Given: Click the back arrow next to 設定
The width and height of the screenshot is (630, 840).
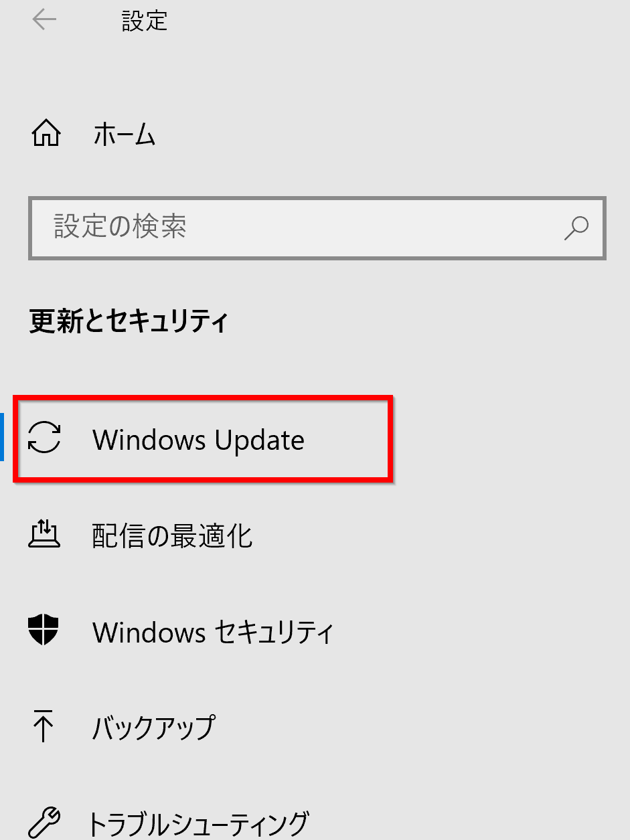Looking at the screenshot, I should pos(44,20).
